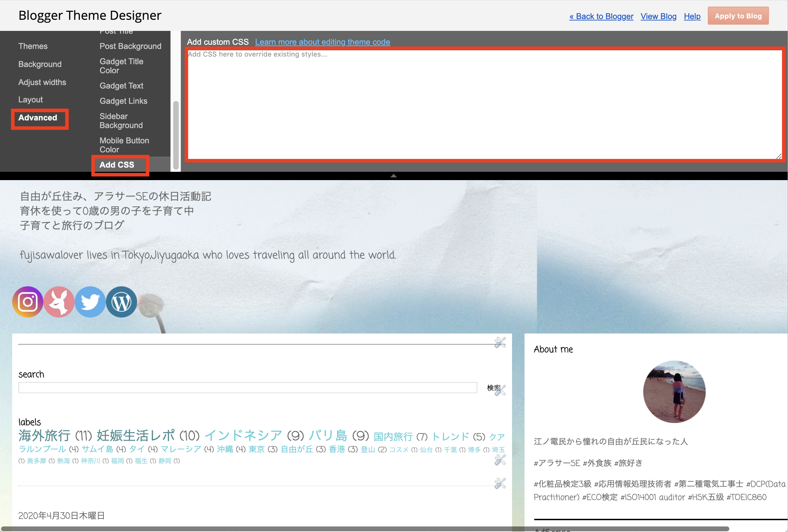
Task: Click the 検索 search button
Action: click(x=493, y=388)
